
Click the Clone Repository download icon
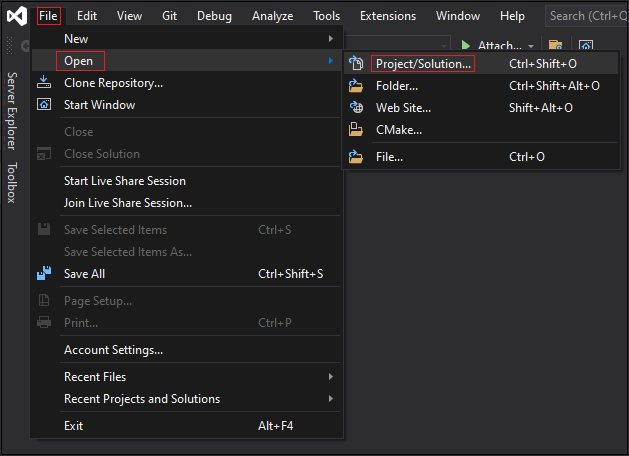tap(44, 82)
